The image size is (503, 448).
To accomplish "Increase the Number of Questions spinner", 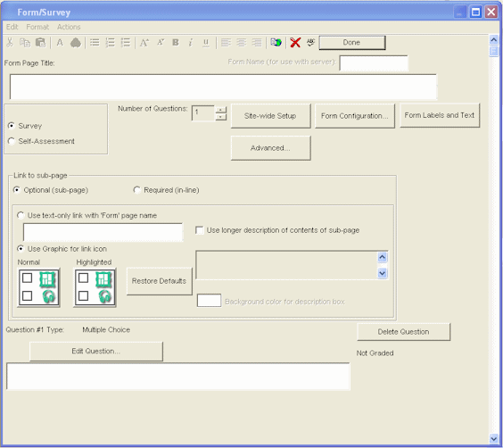I will point(220,110).
